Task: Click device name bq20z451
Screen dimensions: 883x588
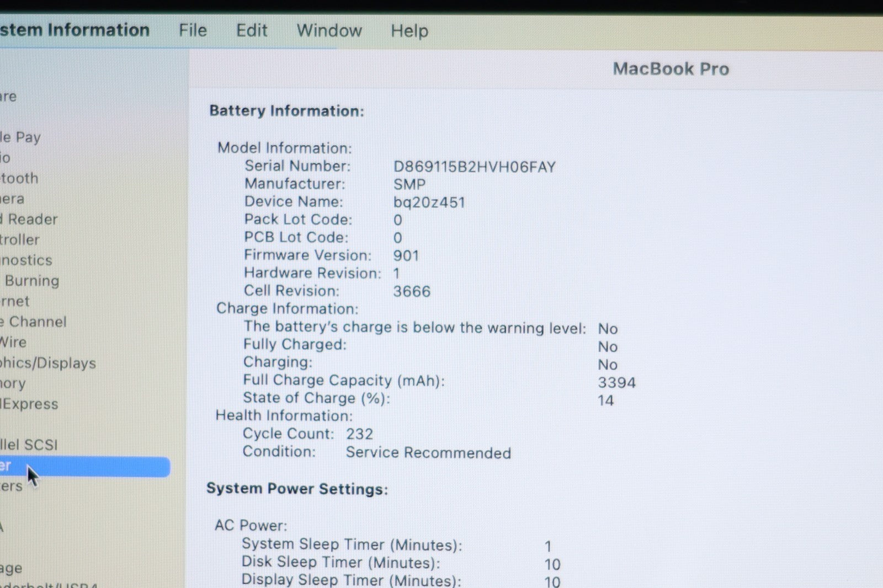Action: [429, 202]
